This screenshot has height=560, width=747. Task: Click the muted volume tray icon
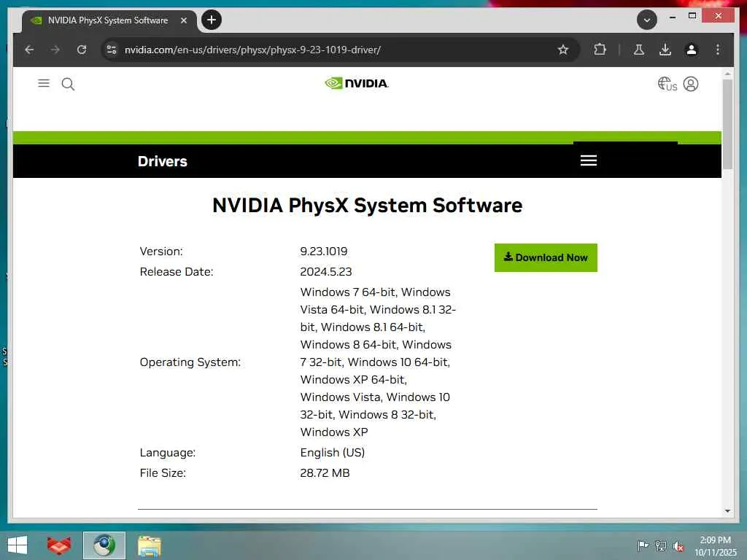point(678,545)
